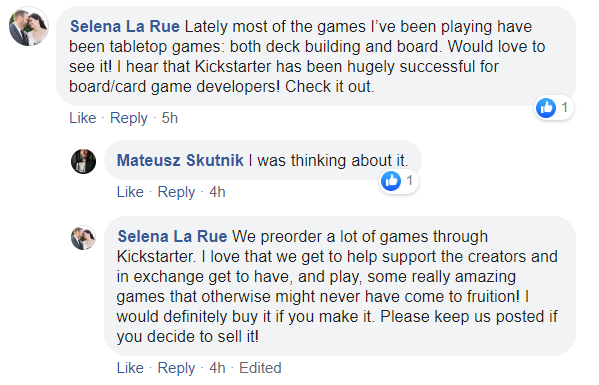Image resolution: width=599 pixels, height=385 pixels.
Task: Like Selena's Kickstarter preorder reply
Action: click(130, 368)
